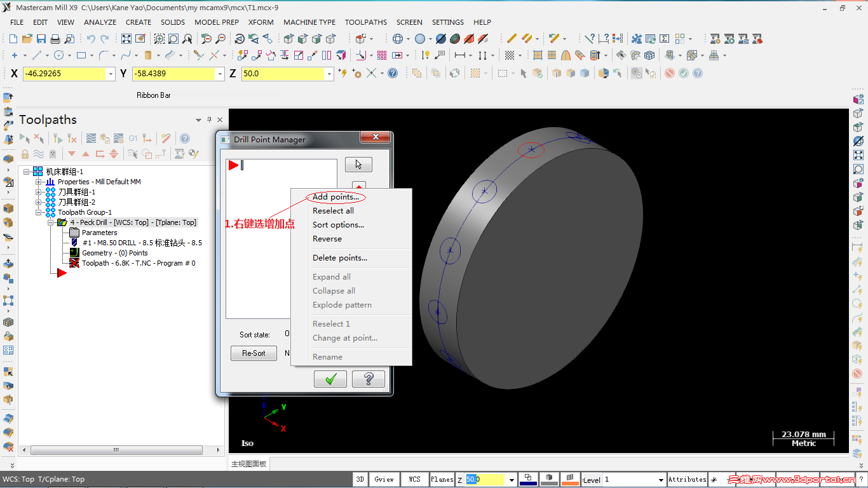Click the Analyze Entity question-mark icon
The width and height of the screenshot is (868, 488).
tap(589, 39)
